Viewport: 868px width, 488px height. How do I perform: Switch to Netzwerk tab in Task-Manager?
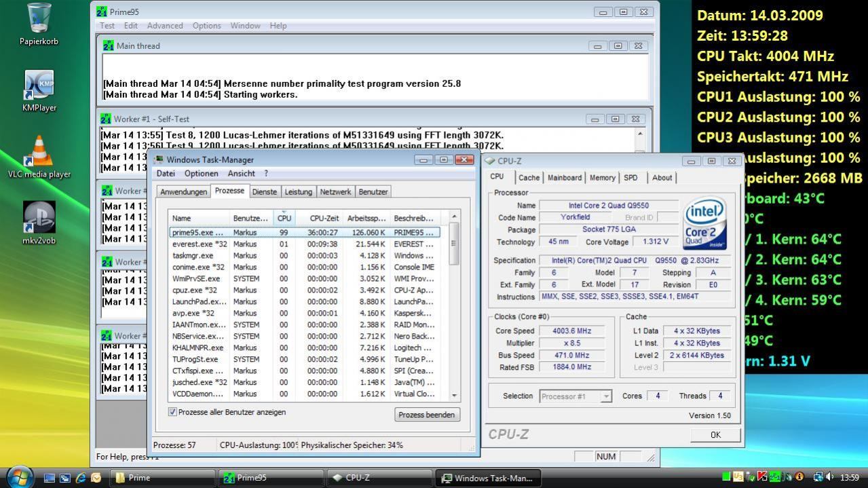(x=335, y=192)
